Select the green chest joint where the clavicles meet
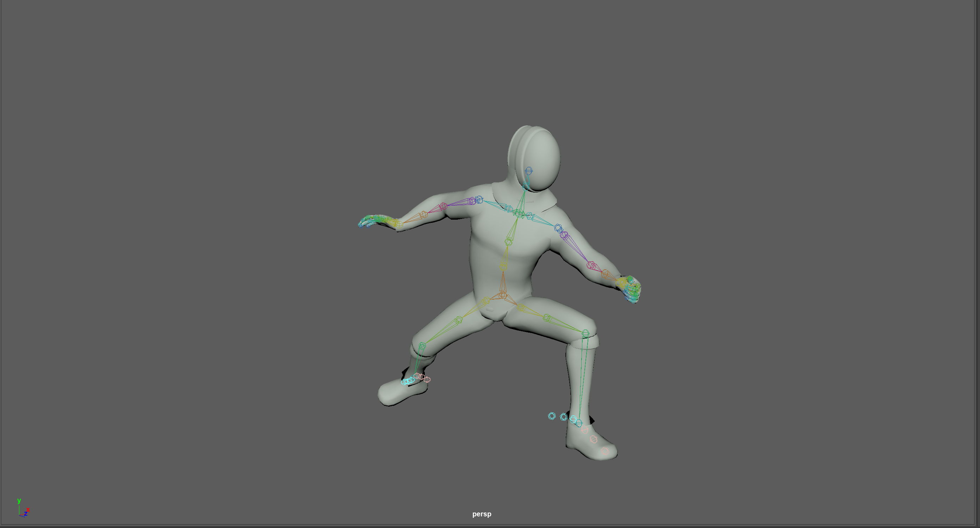980x528 pixels. click(519, 213)
